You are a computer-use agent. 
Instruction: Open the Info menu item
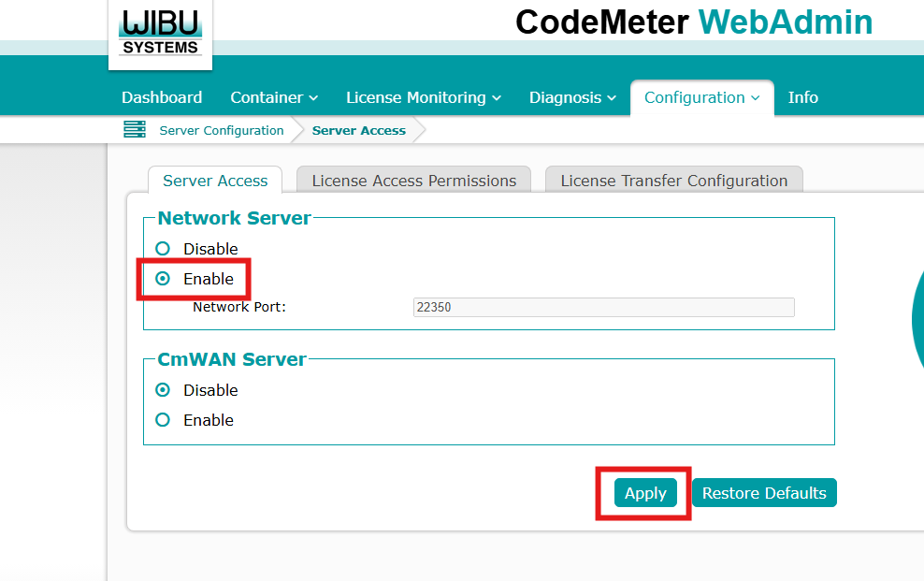click(802, 97)
